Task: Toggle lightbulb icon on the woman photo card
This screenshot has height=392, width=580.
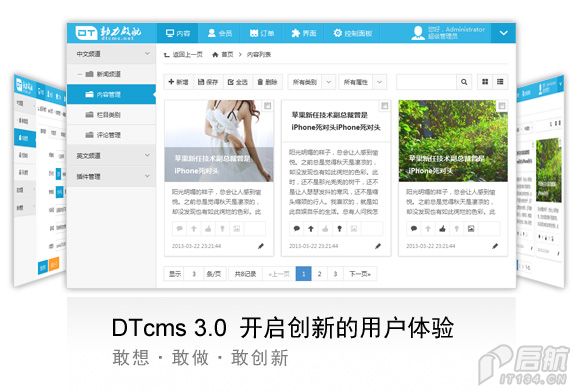Action: tap(222, 229)
